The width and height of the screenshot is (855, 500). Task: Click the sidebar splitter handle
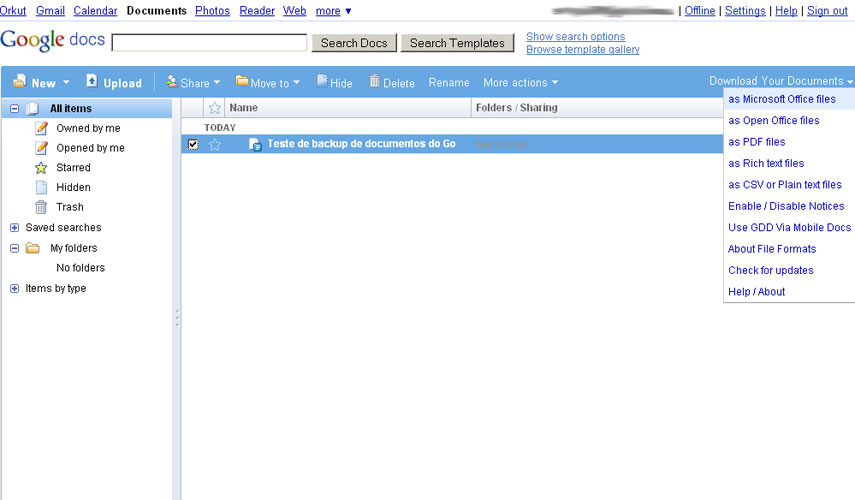177,317
